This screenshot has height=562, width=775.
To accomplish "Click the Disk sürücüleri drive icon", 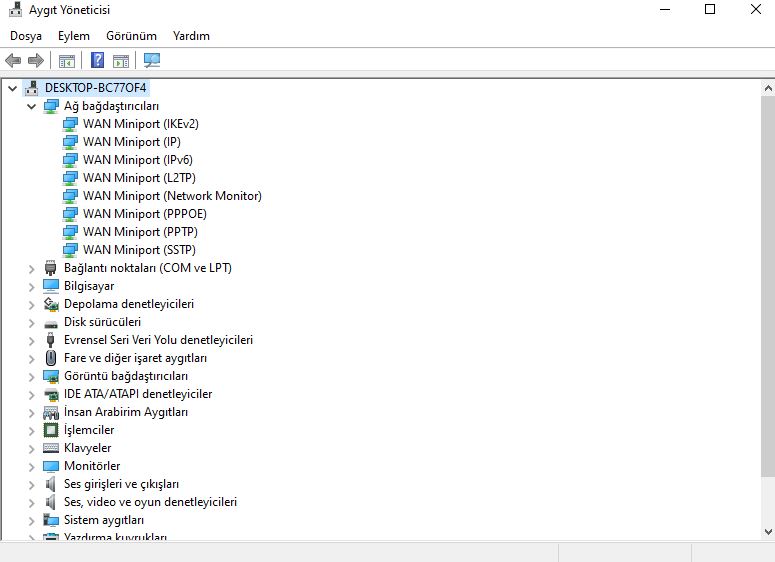I will 51,324.
